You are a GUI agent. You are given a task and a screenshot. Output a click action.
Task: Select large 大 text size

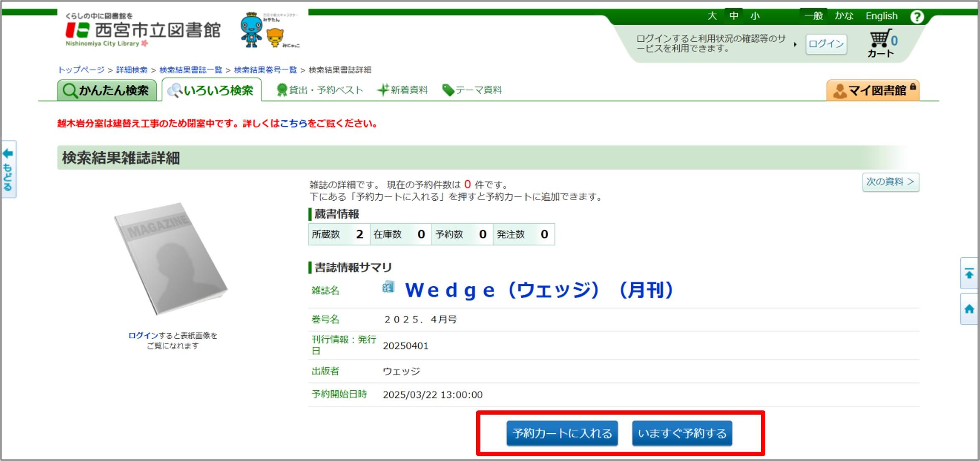click(712, 16)
